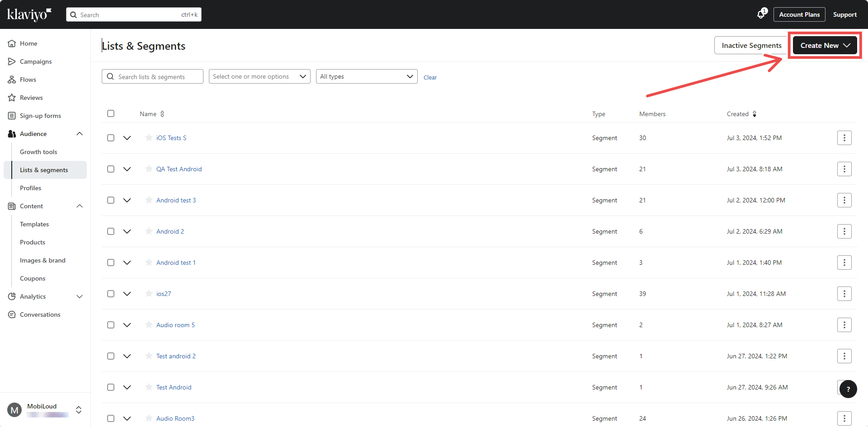
Task: Check the box for QA Test Android
Action: 111,169
